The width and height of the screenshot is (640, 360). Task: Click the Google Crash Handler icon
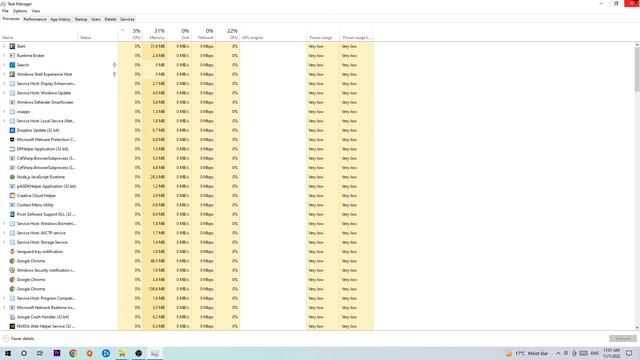click(12, 317)
